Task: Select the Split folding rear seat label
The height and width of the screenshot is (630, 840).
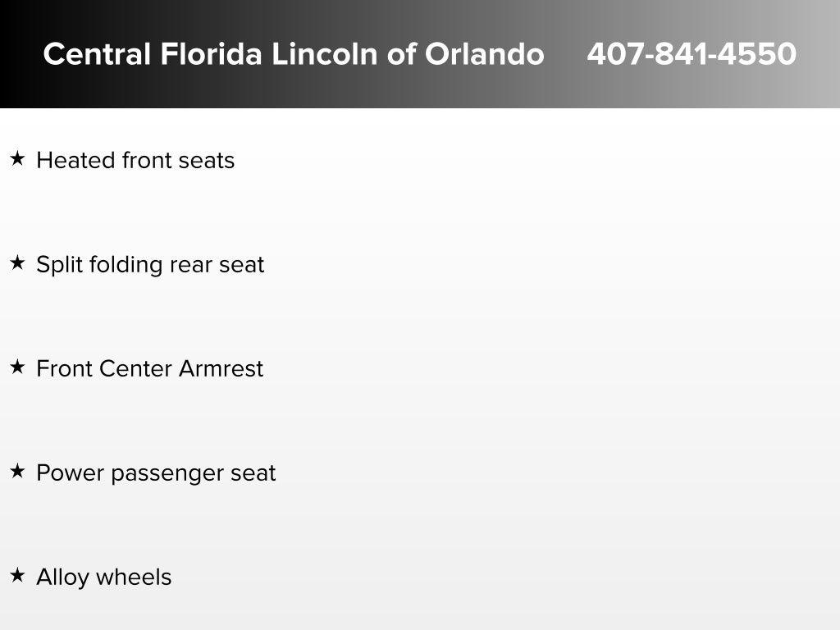Action: pos(151,265)
